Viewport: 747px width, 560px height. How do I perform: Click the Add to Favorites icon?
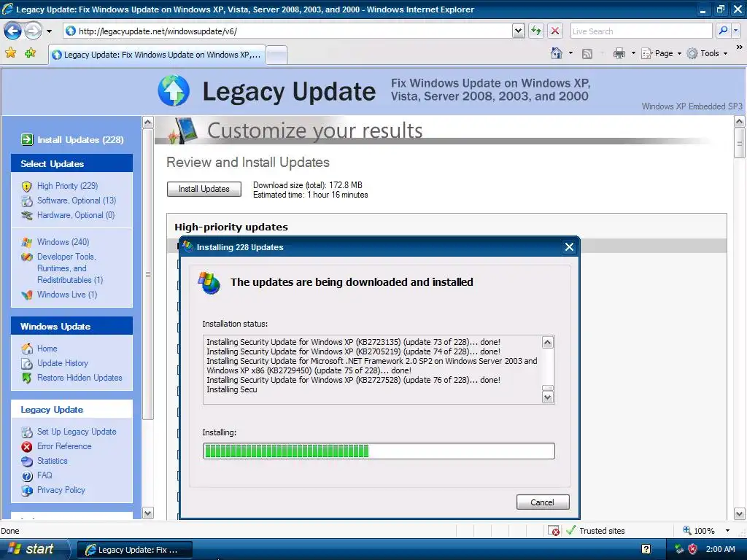(31, 53)
